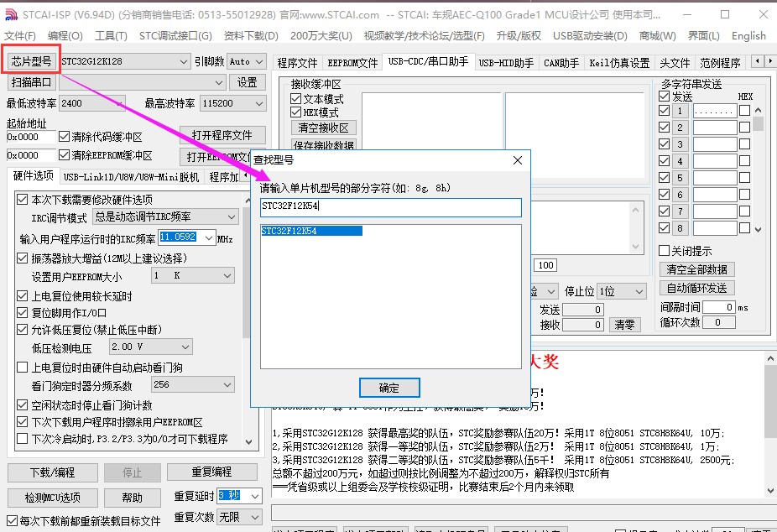Image resolution: width=777 pixels, height=532 pixels.
Task: Open the IRC调节模式 dropdown
Action: 165,216
